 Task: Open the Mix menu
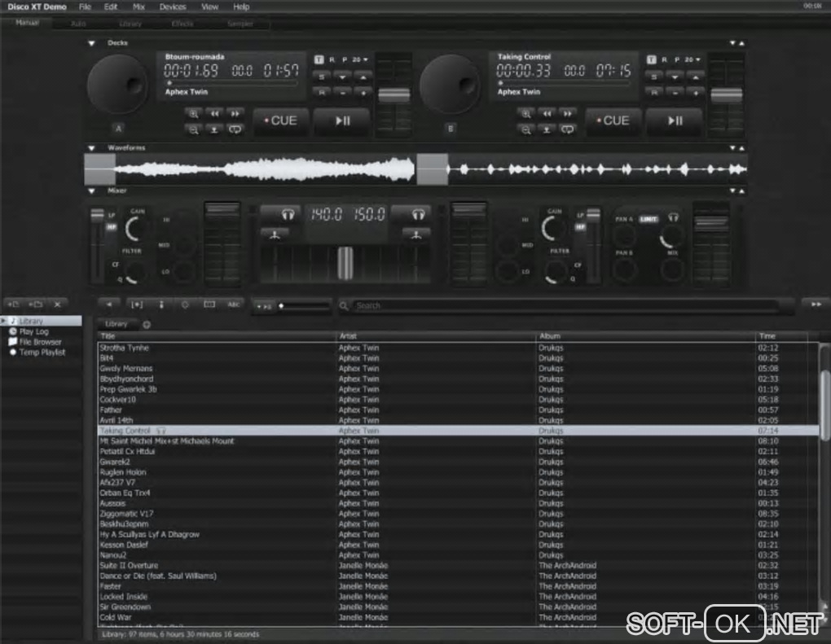pos(138,7)
